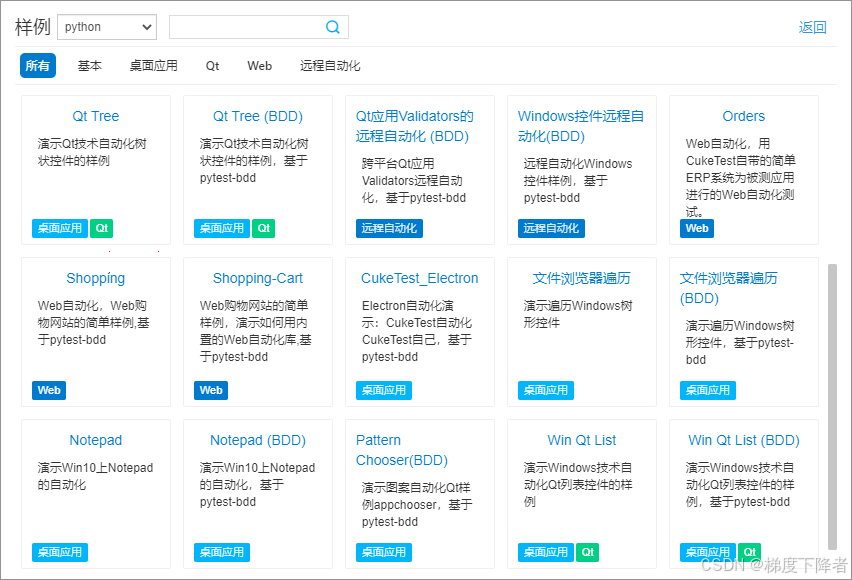852x580 pixels.
Task: Open the Qt Tree (BDD) sample
Action: click(x=258, y=116)
